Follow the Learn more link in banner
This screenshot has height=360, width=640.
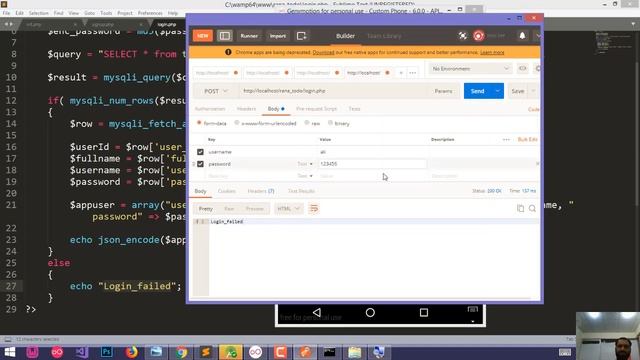coord(492,52)
